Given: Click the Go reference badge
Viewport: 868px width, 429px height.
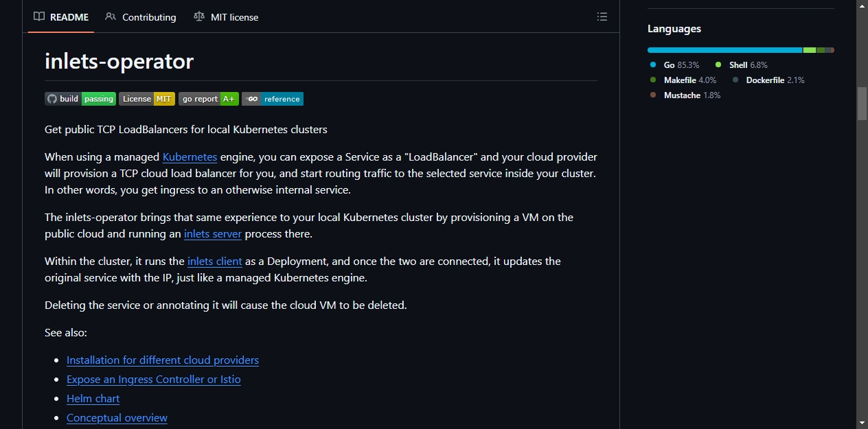Looking at the screenshot, I should pos(273,99).
